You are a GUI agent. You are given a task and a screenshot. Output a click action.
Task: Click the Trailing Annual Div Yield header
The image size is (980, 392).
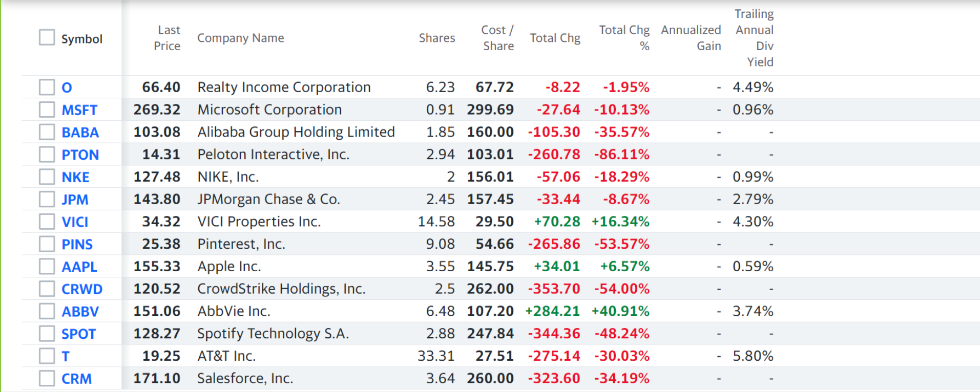[755, 38]
